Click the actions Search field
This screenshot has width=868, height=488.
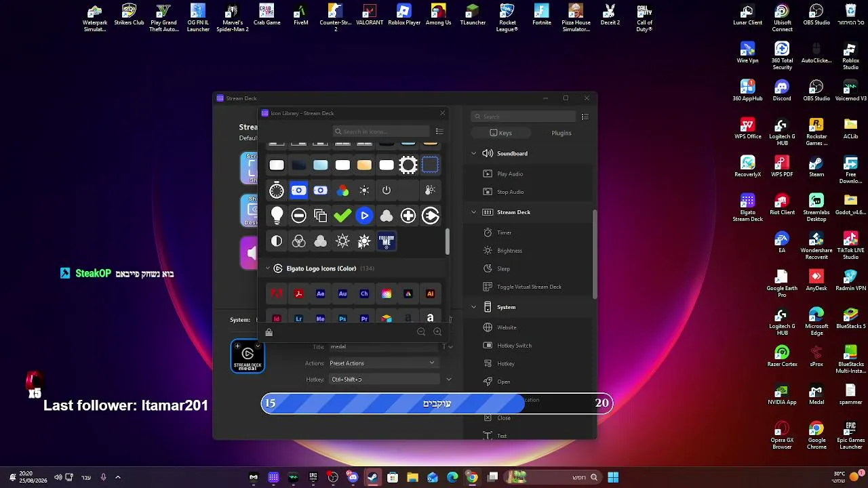[524, 117]
